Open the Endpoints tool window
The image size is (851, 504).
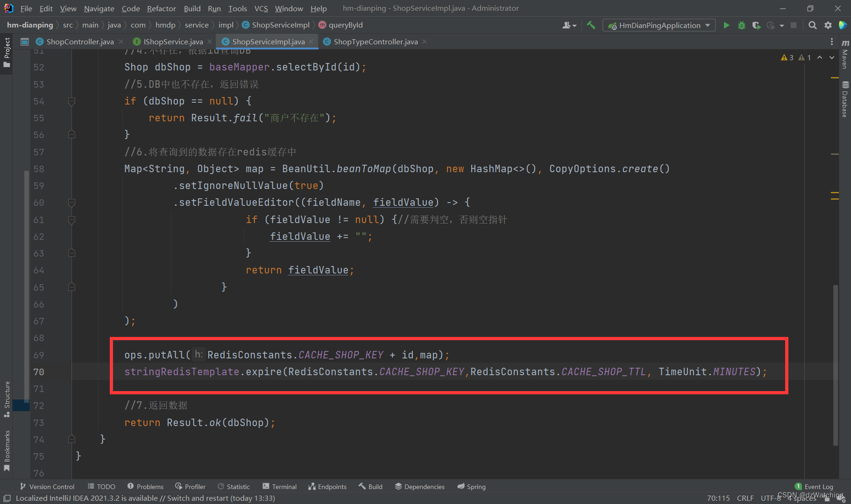[327, 486]
